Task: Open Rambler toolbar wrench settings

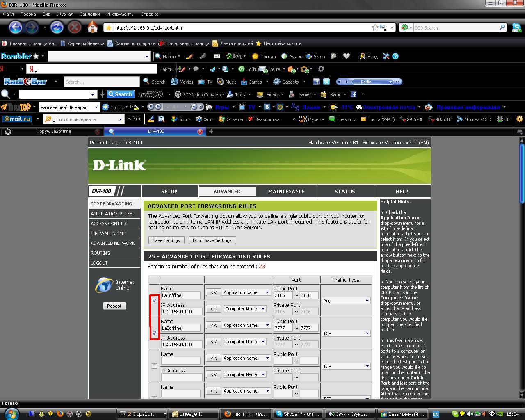Action: 386,56
